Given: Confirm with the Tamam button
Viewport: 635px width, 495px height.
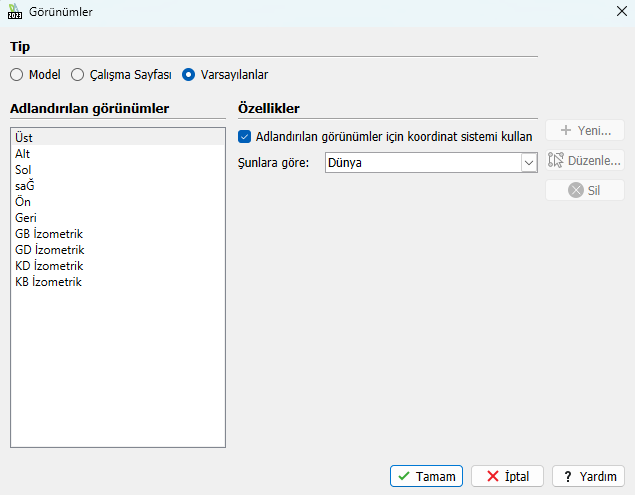Looking at the screenshot, I should click(427, 476).
